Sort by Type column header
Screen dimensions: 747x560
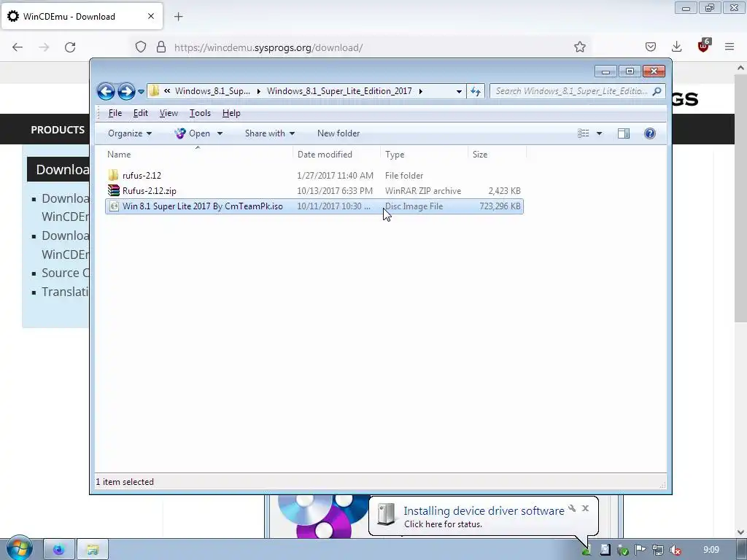pos(424,155)
